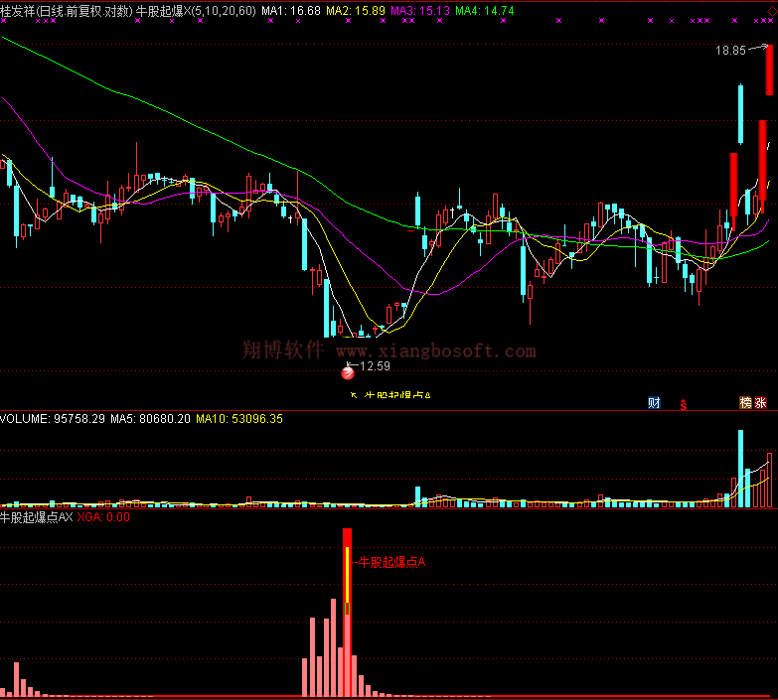Click the 财 finance icon

[x=655, y=402]
